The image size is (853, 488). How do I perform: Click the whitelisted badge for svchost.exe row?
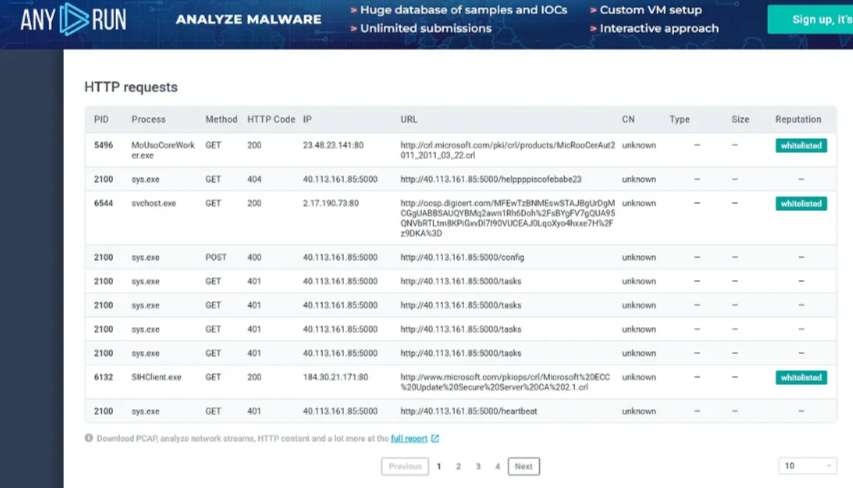click(801, 204)
